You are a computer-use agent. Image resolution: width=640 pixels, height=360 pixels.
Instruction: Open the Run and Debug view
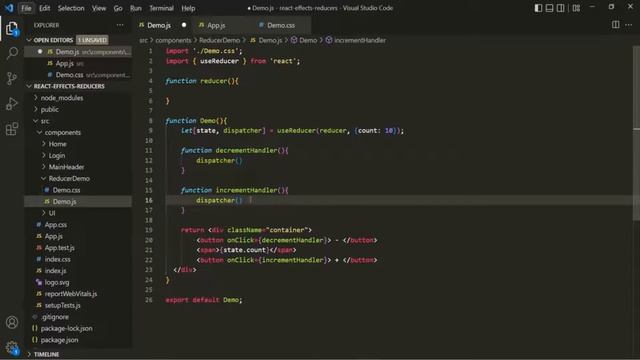tap(12, 104)
